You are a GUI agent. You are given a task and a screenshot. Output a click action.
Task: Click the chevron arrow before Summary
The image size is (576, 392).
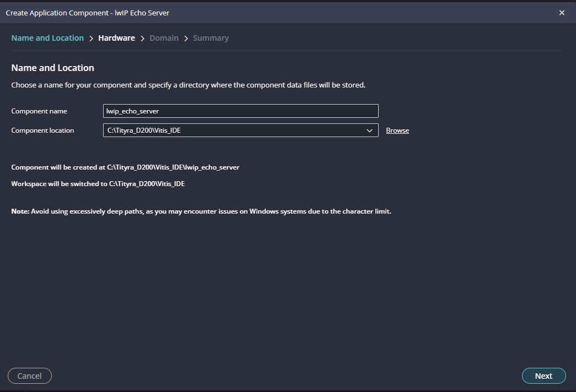tap(186, 39)
